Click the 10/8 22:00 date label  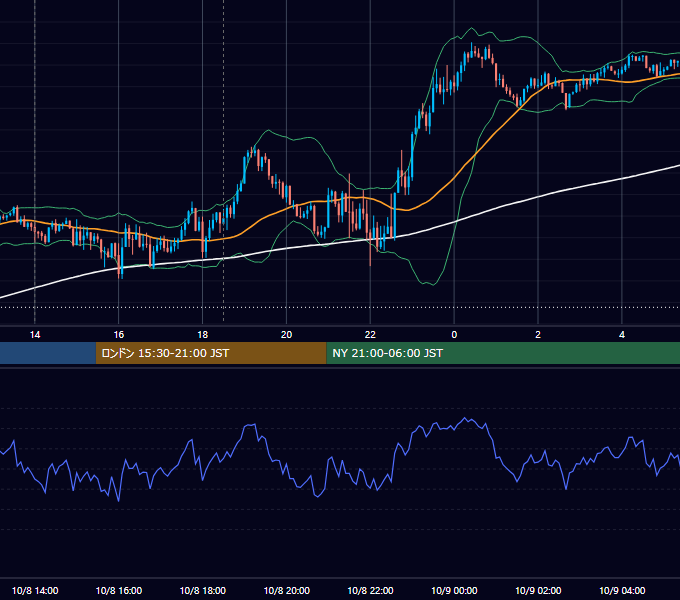tap(370, 590)
